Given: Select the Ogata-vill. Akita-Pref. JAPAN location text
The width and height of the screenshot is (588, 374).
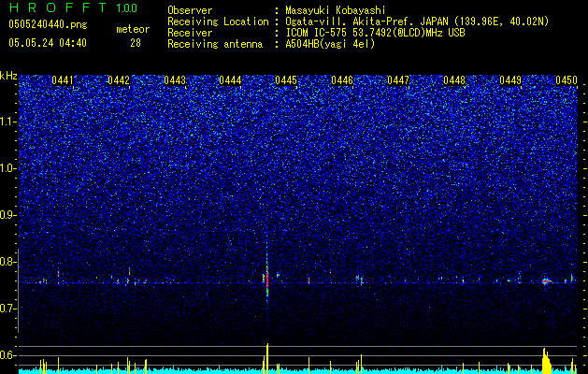Looking at the screenshot, I should [417, 22].
